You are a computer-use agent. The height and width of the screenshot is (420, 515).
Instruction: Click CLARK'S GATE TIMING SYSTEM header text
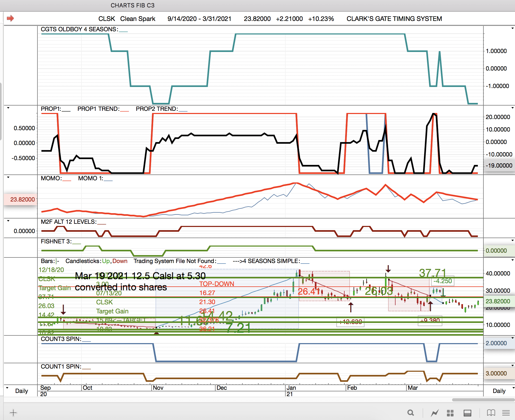(394, 19)
